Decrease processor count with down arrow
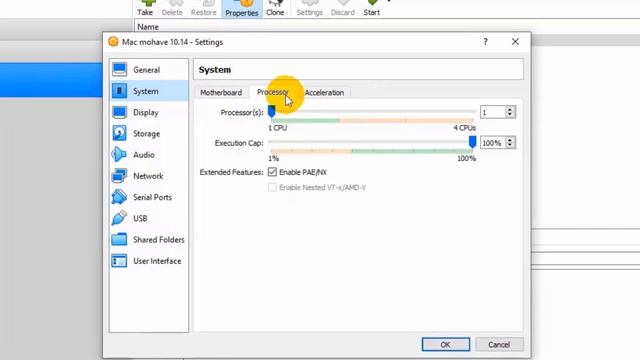The height and width of the screenshot is (360, 640). pyautogui.click(x=510, y=115)
